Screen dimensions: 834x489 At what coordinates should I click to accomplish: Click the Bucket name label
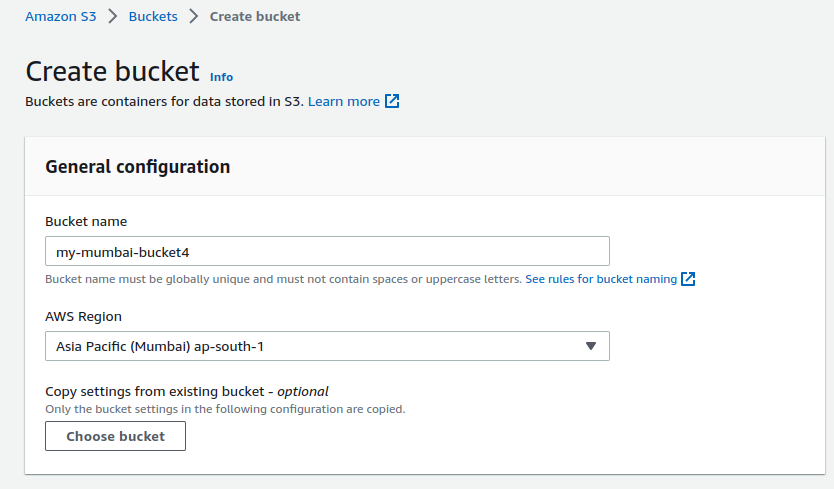(86, 221)
